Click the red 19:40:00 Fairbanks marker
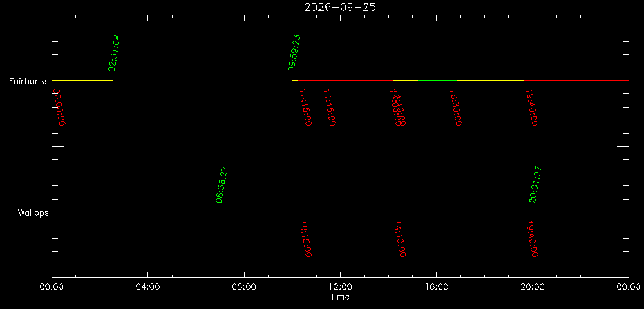The width and height of the screenshot is (644, 309). point(532,108)
